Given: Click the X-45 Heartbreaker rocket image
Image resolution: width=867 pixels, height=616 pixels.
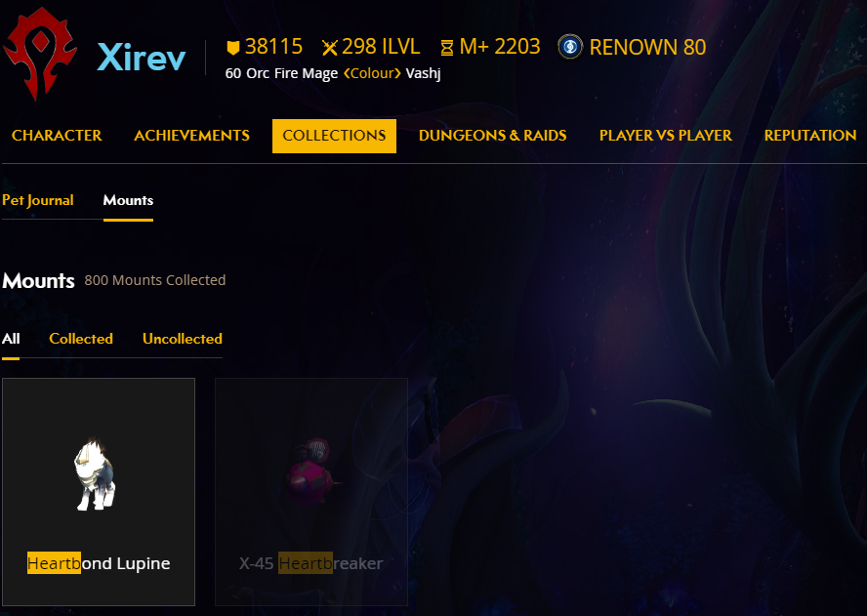Looking at the screenshot, I should pos(311,472).
